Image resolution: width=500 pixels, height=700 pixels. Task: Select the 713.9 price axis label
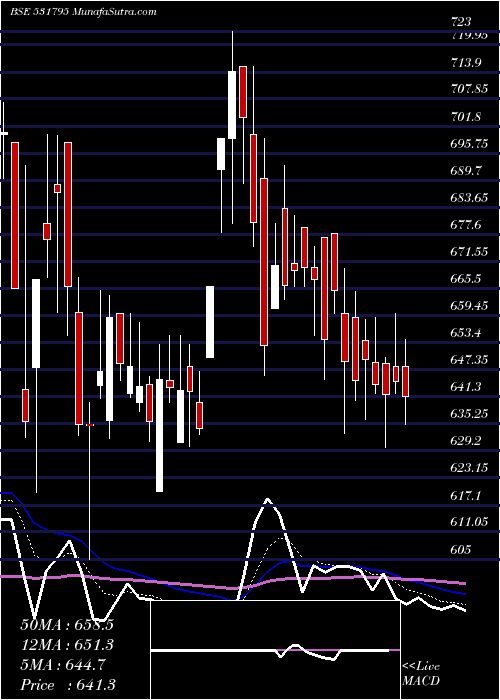tap(464, 62)
